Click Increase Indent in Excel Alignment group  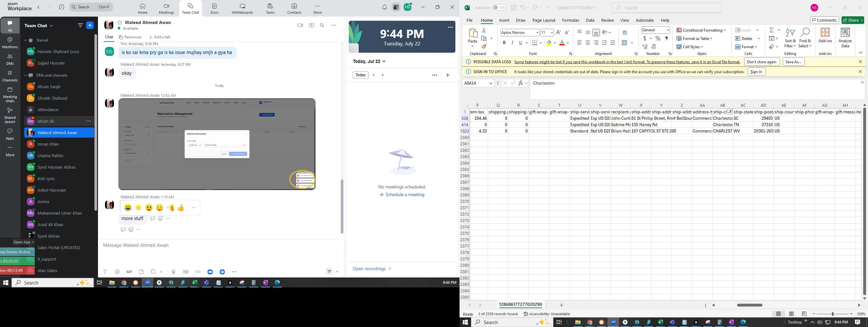click(x=613, y=43)
